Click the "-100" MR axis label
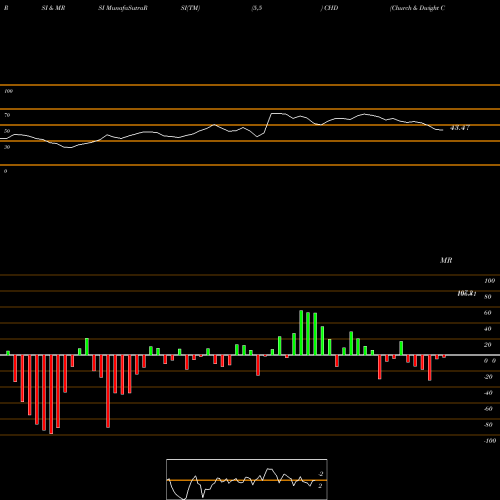This screenshot has width=500, height=500. coord(490,441)
